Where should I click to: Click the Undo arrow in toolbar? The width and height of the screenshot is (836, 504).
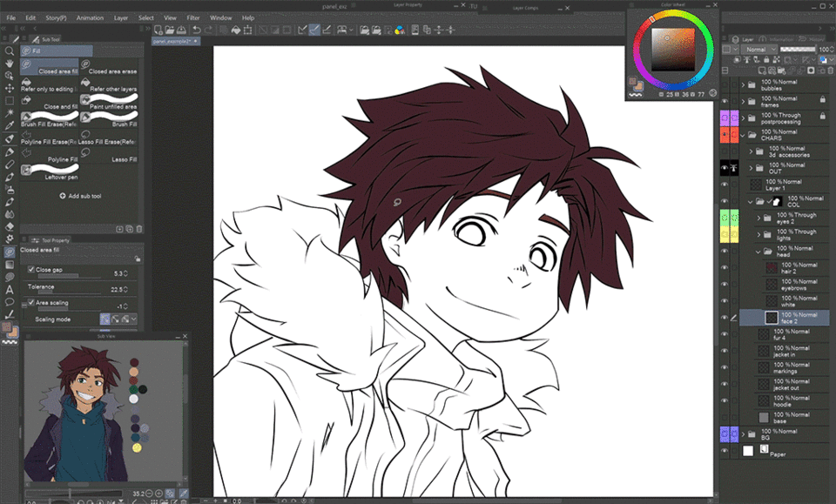coord(197,30)
